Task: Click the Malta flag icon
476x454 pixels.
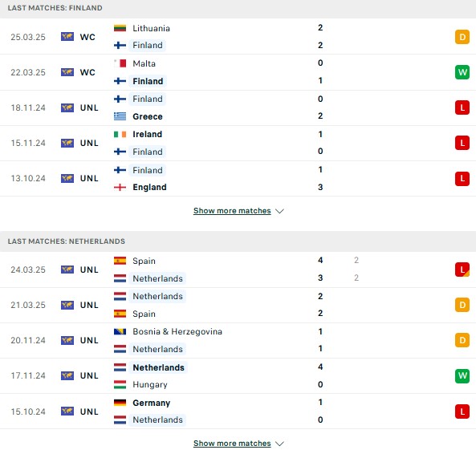Action: [120, 63]
